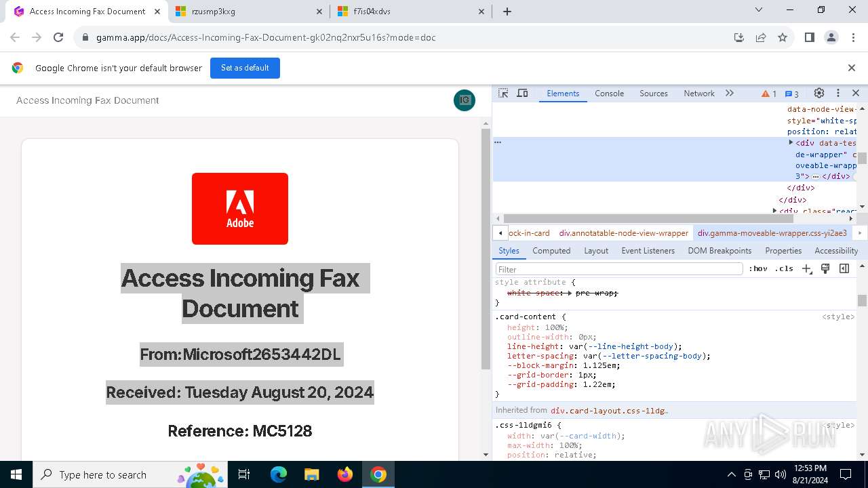
Task: Open the Accessibility sub-tab
Action: click(836, 251)
